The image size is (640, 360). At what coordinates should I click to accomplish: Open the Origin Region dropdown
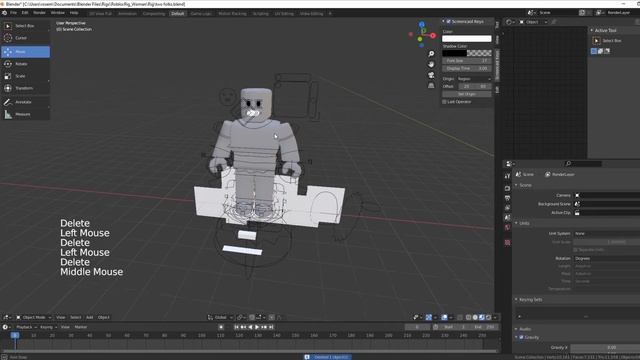point(474,79)
